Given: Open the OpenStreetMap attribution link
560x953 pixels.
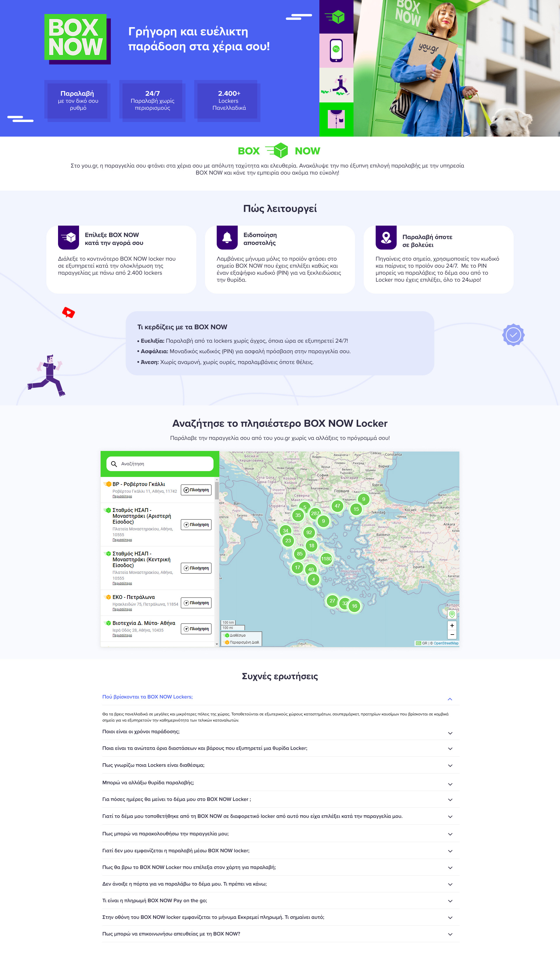Looking at the screenshot, I should pyautogui.click(x=446, y=643).
